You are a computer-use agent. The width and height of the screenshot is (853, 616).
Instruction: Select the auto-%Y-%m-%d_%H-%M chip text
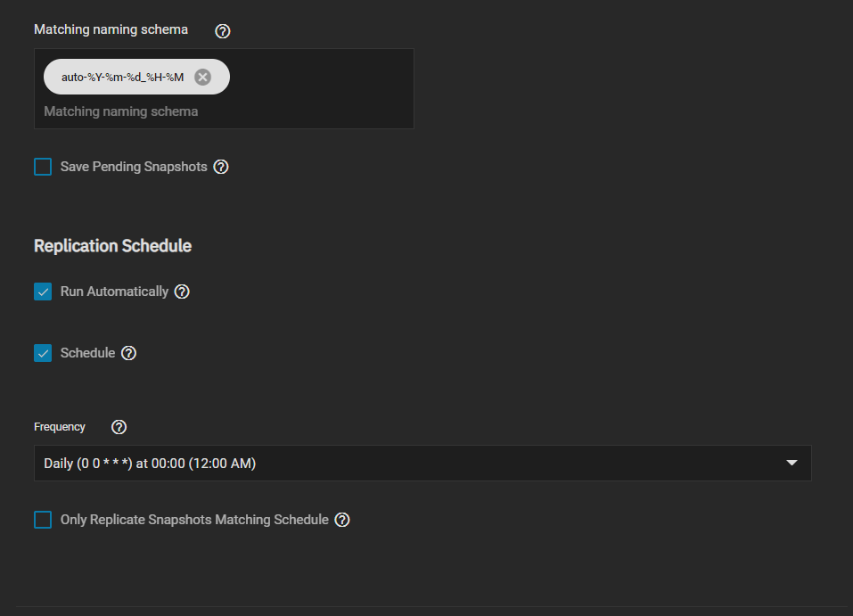(122, 78)
